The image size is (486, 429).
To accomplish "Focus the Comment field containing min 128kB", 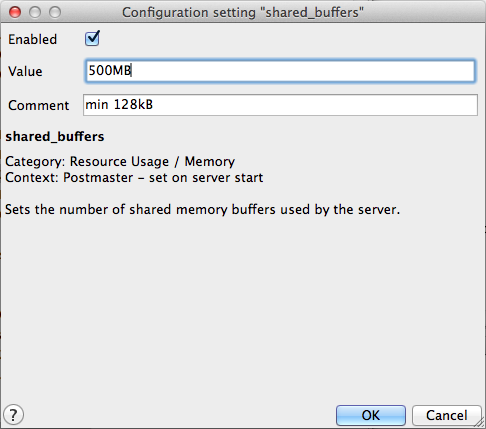I will click(280, 105).
